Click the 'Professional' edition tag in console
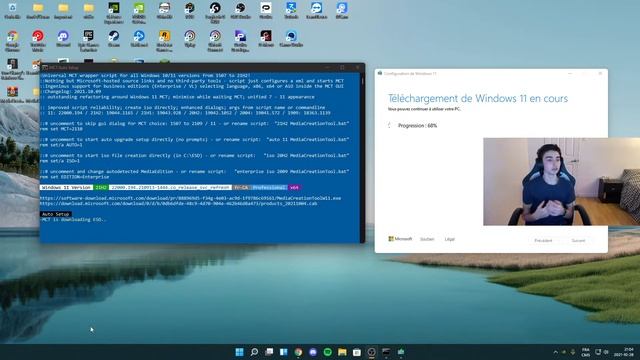Viewport: 640px width, 360px height. tap(269, 187)
